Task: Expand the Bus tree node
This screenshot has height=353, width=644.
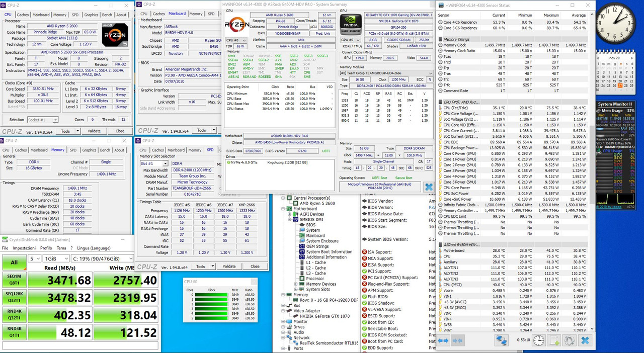Action: [283, 305]
